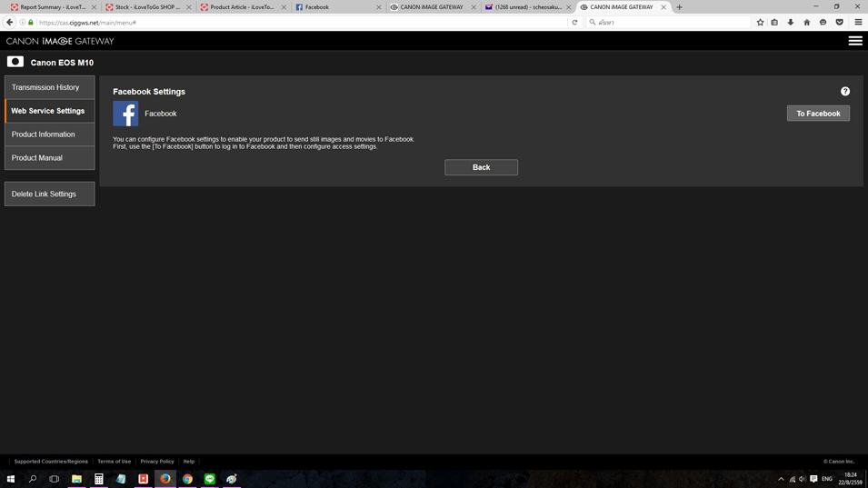Reload the page with the refresh icon
Viewport: 868px width, 488px height.
point(574,22)
